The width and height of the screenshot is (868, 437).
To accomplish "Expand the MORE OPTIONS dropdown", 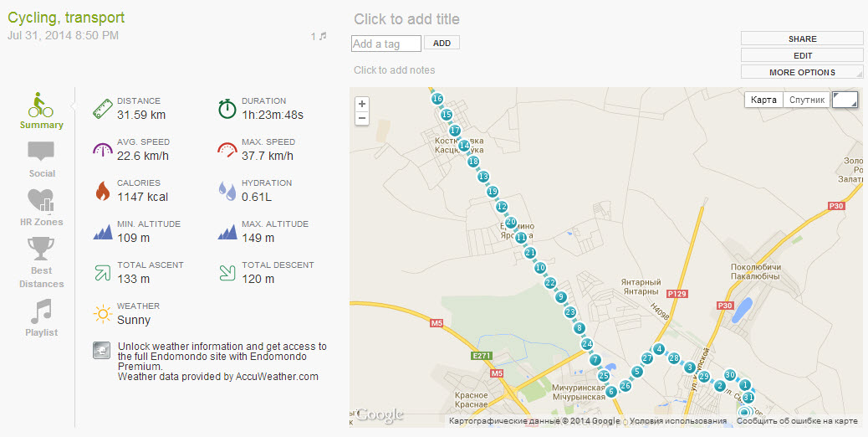I will [802, 72].
